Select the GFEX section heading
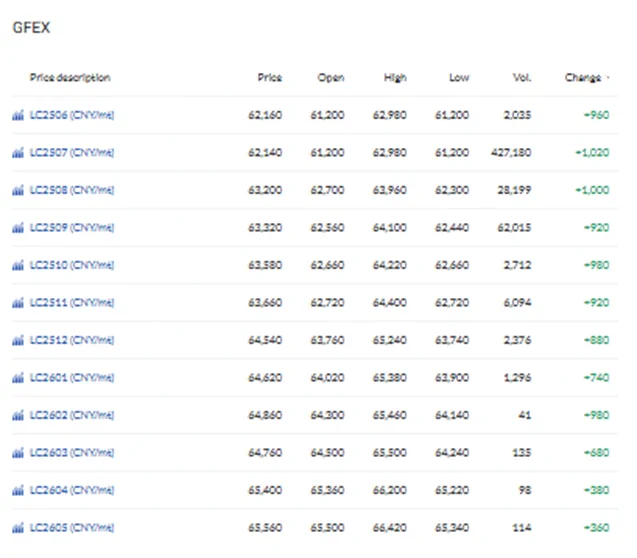Viewport: 637px width, 558px height. (31, 28)
